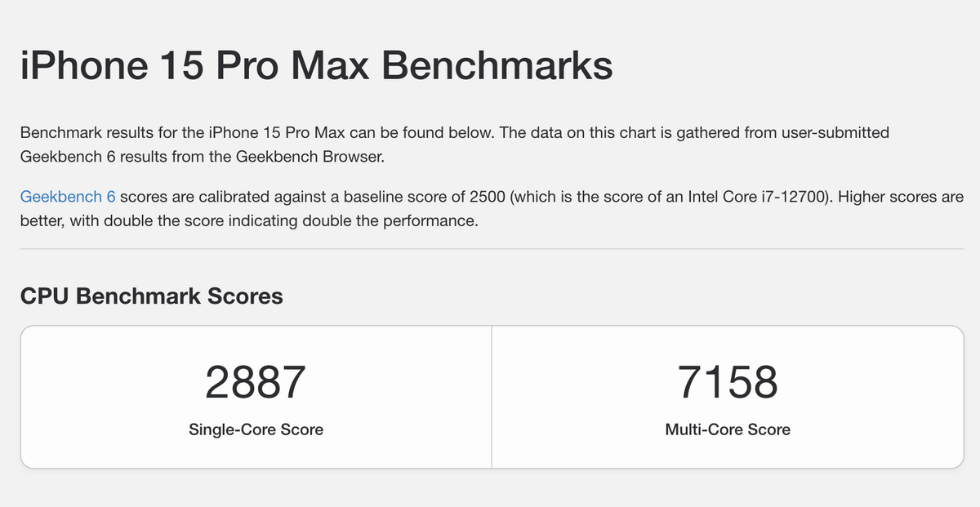Click the baseline score value 2500
The image size is (980, 507).
[x=488, y=197]
